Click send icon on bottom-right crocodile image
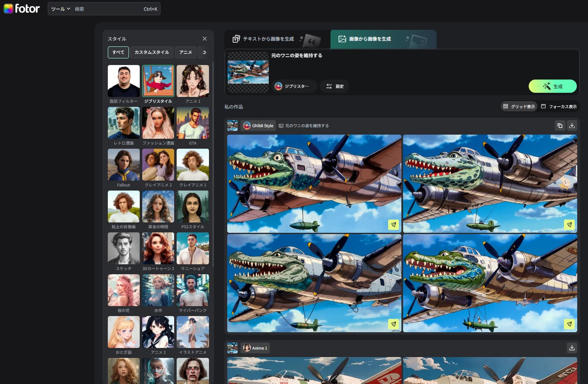This screenshot has width=588, height=384. (x=569, y=324)
